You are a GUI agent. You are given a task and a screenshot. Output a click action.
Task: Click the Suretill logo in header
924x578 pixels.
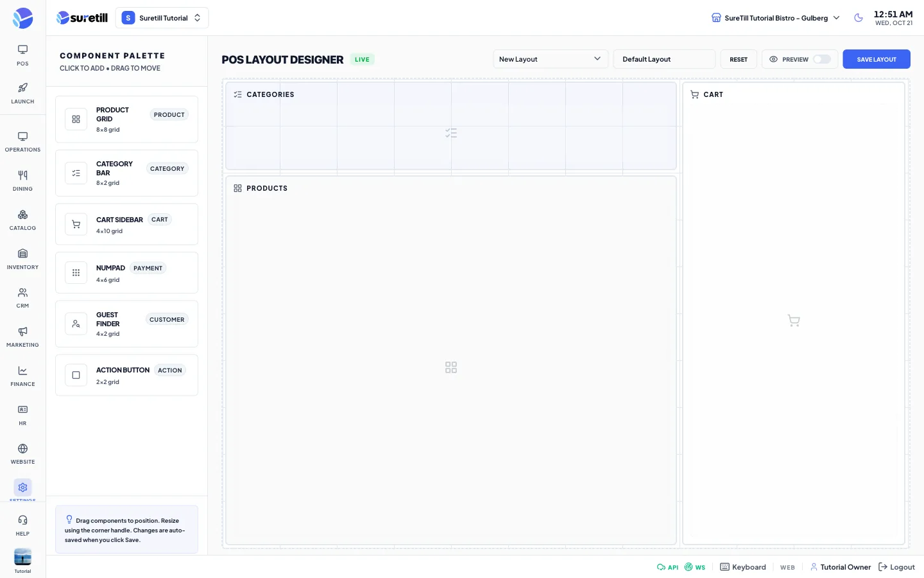tap(82, 18)
